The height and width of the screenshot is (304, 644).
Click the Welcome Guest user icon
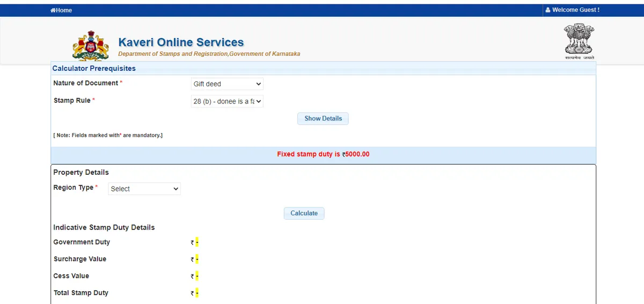click(548, 10)
